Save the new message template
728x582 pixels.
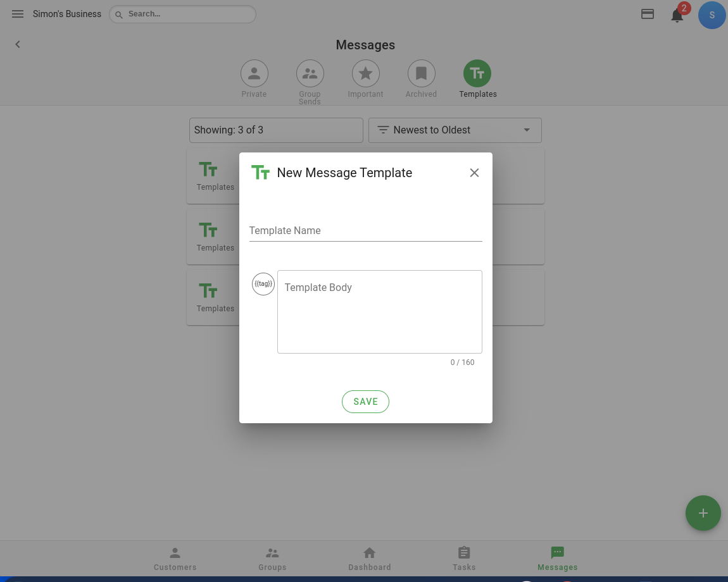365,402
